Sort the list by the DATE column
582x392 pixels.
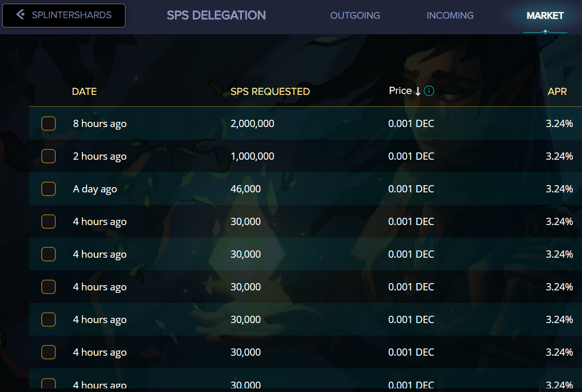(x=84, y=92)
